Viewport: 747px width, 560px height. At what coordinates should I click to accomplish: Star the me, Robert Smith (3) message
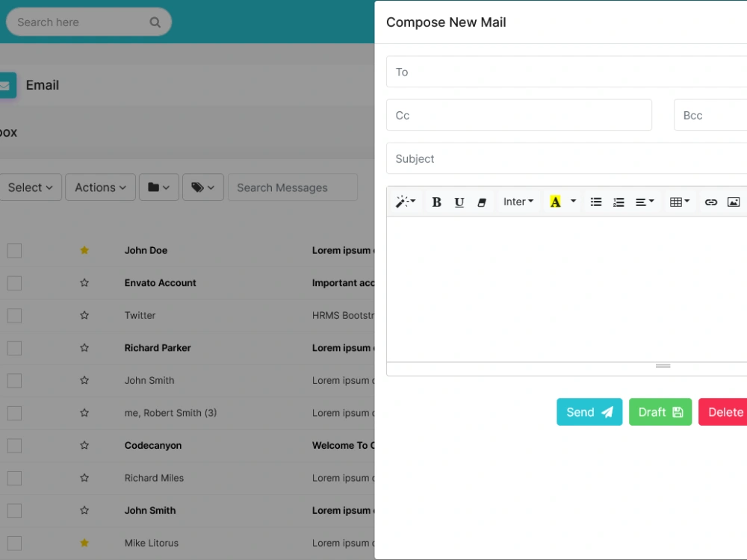click(x=84, y=412)
